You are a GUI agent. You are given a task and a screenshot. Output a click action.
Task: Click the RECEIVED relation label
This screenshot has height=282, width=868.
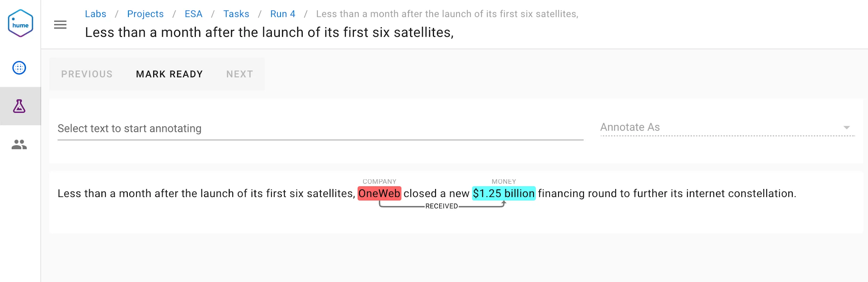[x=442, y=206]
